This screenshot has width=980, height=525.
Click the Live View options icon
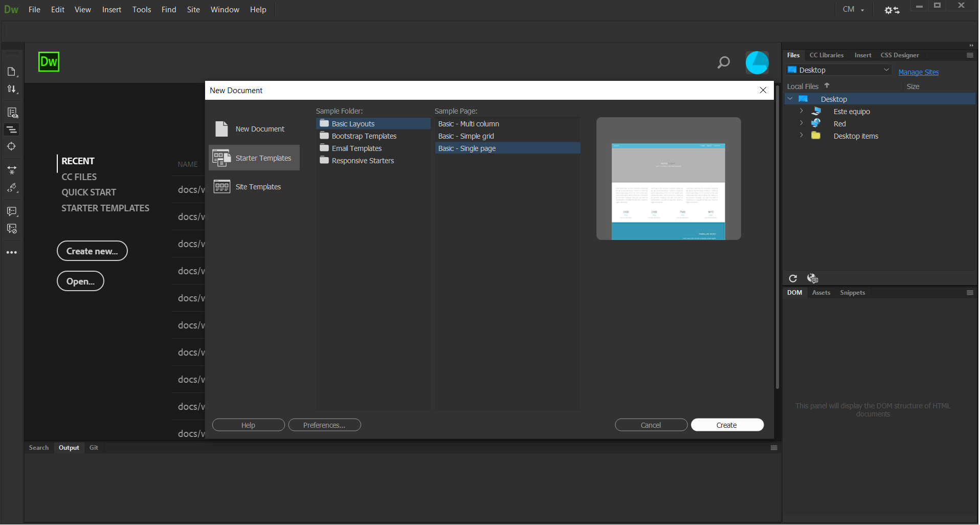pos(12,113)
